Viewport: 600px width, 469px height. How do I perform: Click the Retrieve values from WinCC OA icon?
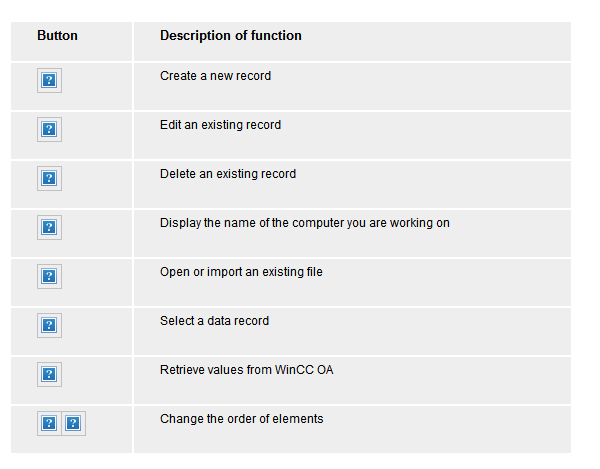49,375
